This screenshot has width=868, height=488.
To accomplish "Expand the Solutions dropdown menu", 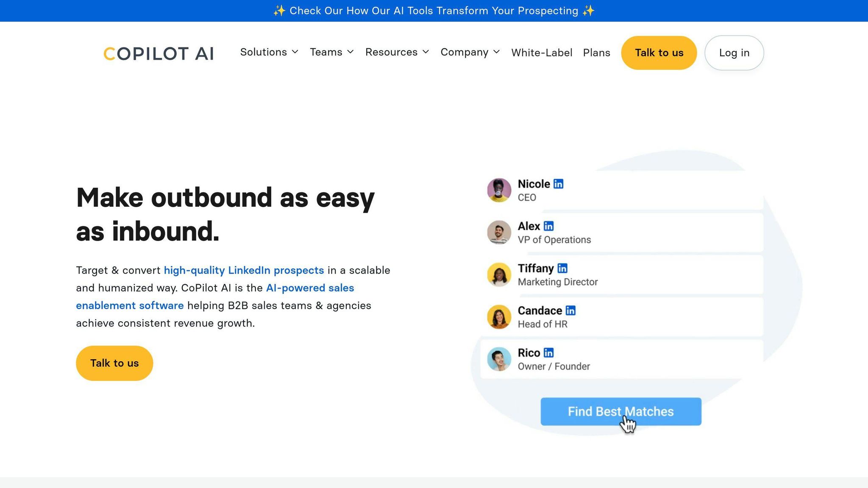I will (x=269, y=52).
